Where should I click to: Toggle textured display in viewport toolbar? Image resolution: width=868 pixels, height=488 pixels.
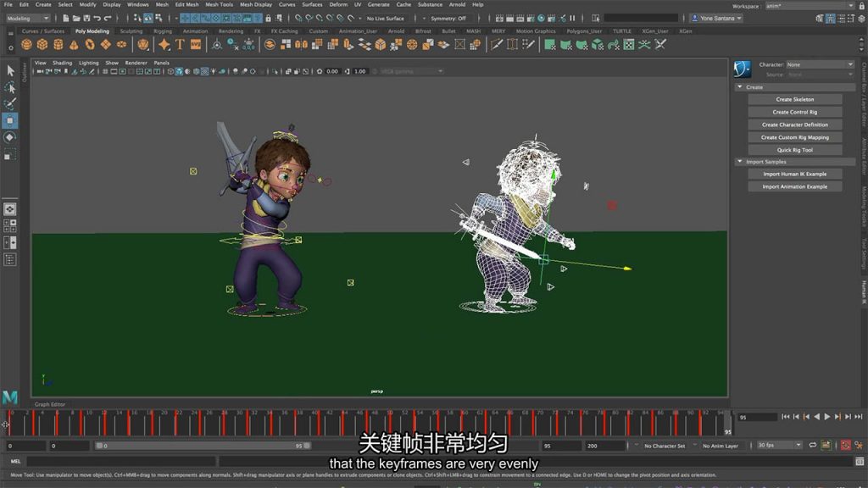click(205, 71)
